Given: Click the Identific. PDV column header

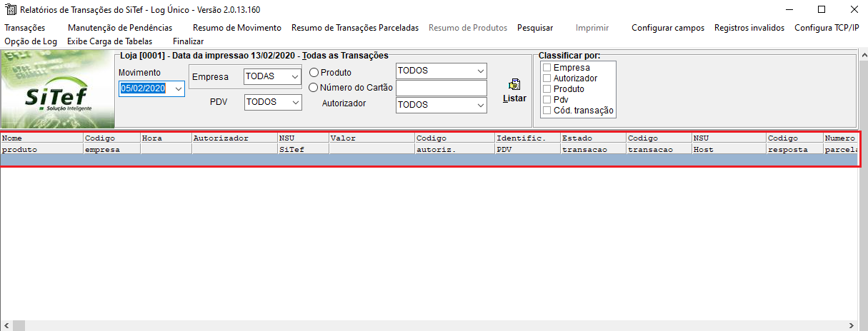Looking at the screenshot, I should [x=528, y=144].
